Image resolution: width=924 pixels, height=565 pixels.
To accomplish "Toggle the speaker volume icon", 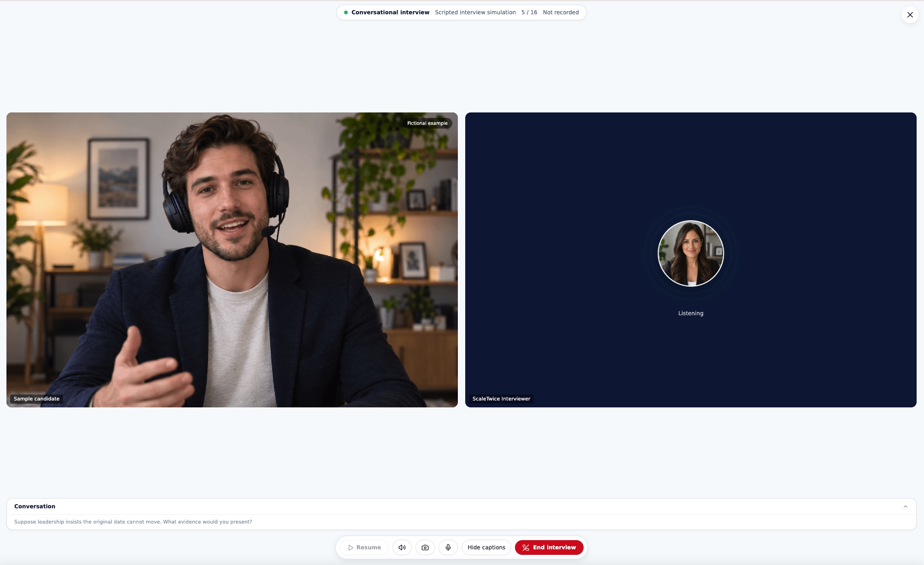I will click(x=402, y=547).
